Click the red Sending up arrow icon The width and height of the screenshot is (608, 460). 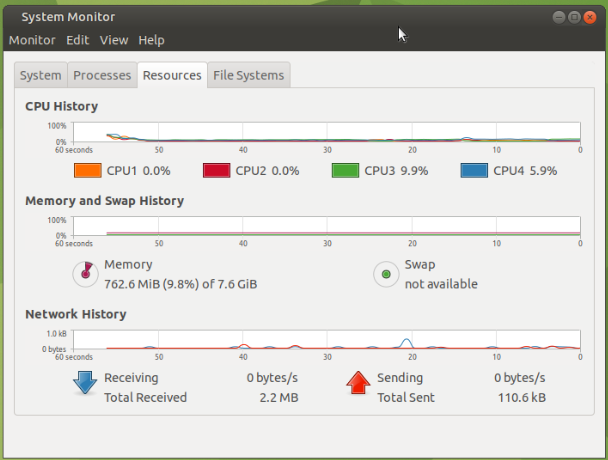[358, 383]
